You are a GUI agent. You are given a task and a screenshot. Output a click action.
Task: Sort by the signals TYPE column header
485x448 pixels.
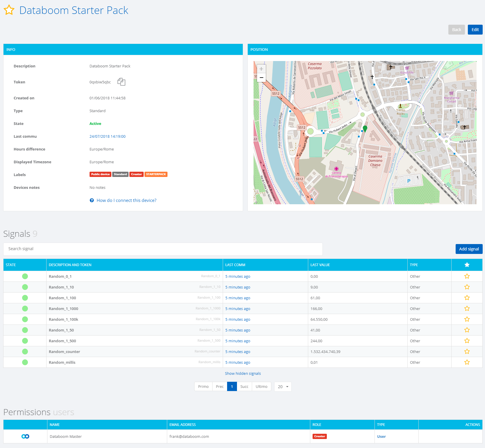point(429,265)
